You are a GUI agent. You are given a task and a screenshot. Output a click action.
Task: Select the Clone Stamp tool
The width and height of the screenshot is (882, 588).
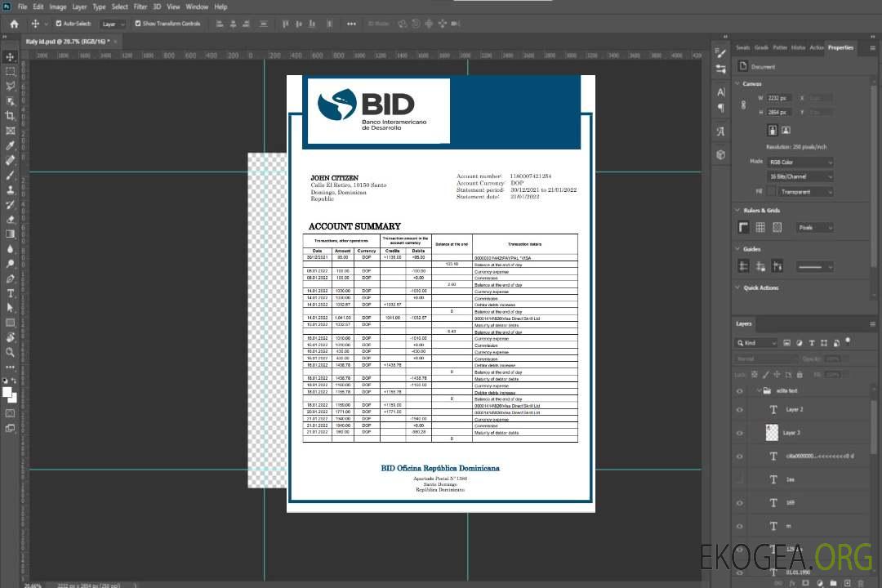click(10, 189)
